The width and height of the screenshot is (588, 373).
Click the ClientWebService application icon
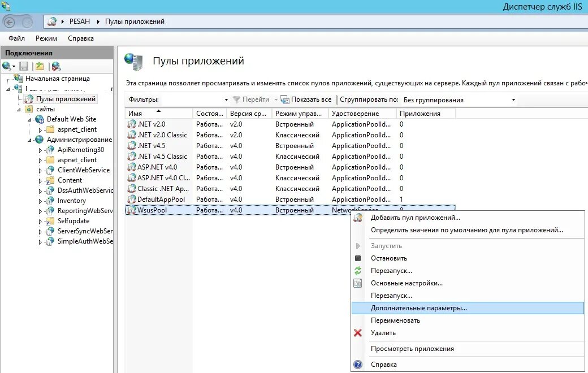point(50,170)
